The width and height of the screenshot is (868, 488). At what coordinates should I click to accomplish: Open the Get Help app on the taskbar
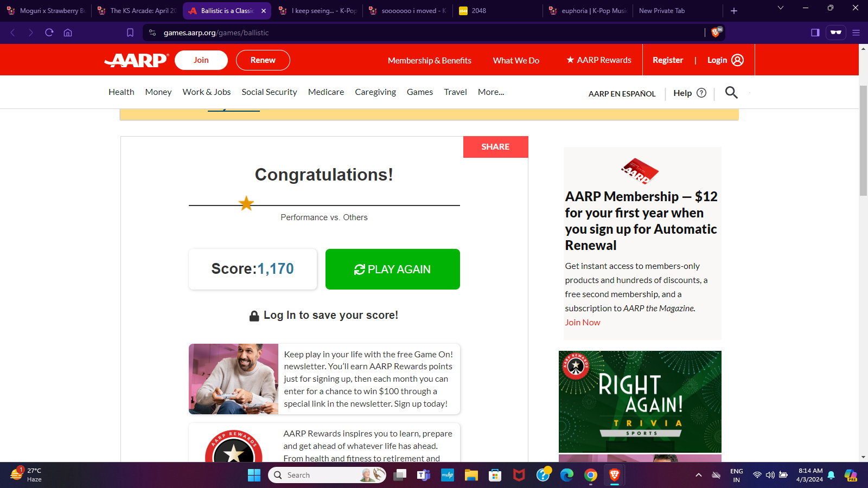(x=543, y=475)
